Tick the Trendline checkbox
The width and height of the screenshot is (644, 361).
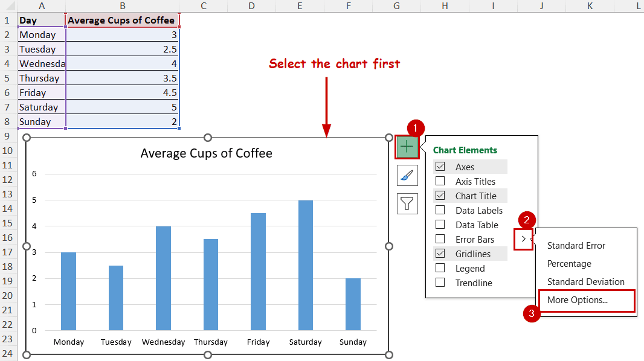pos(440,283)
